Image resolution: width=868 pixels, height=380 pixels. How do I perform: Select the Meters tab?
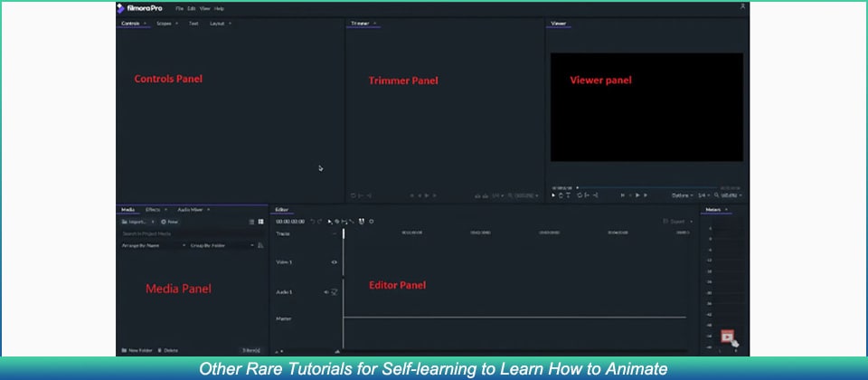click(713, 209)
